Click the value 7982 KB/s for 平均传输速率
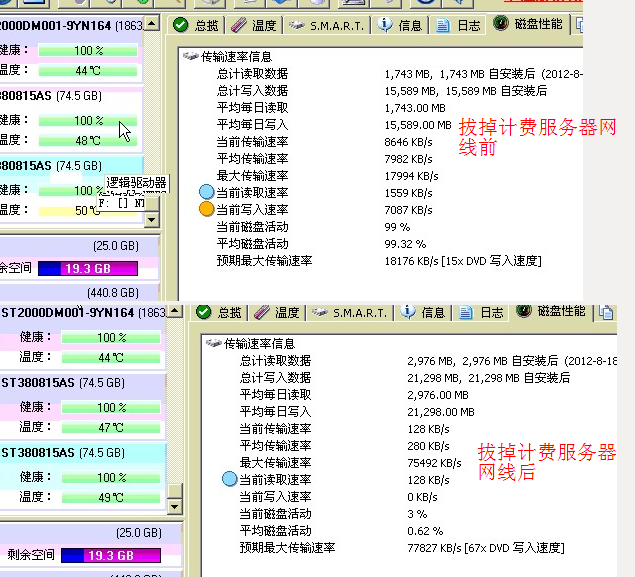 (408, 159)
